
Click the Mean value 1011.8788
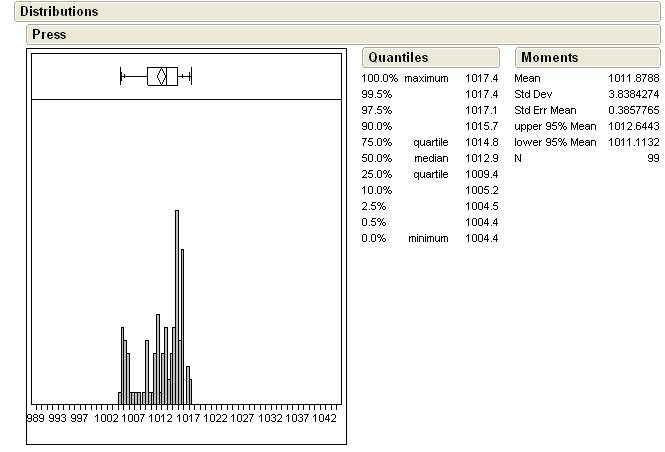(x=634, y=78)
